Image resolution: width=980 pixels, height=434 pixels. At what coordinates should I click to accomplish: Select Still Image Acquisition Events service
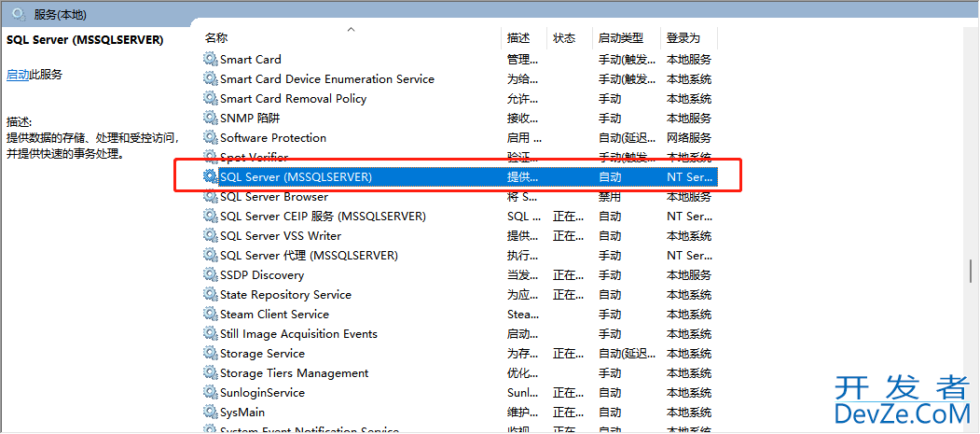[460, 334]
